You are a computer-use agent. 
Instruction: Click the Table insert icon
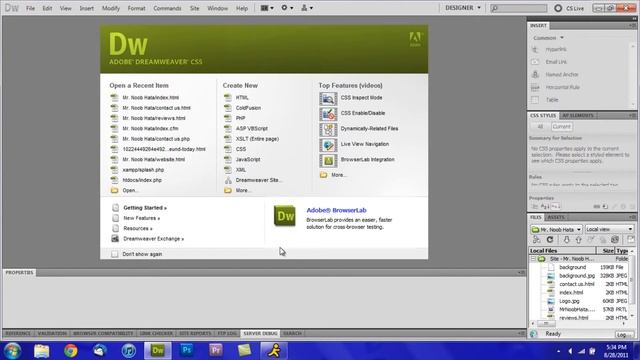coord(535,100)
